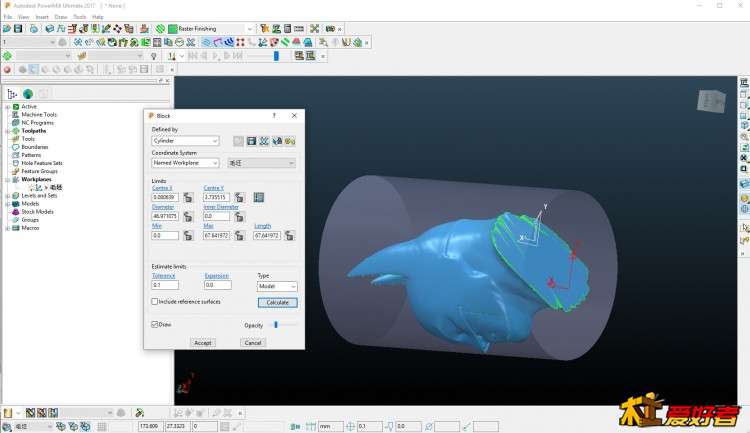Expand the Toolpaths tree node
The image size is (750, 433).
click(8, 131)
